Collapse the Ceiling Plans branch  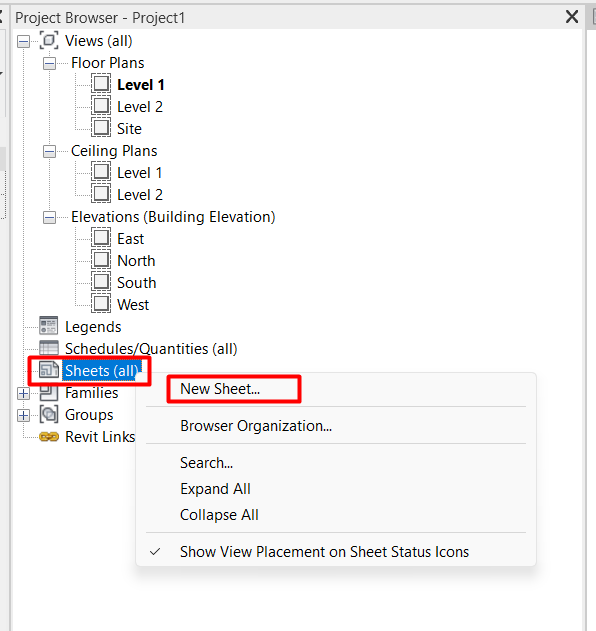pyautogui.click(x=49, y=151)
